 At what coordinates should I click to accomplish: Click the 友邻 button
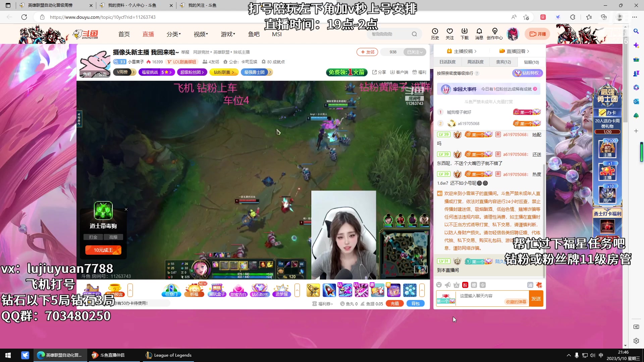(x=367, y=52)
